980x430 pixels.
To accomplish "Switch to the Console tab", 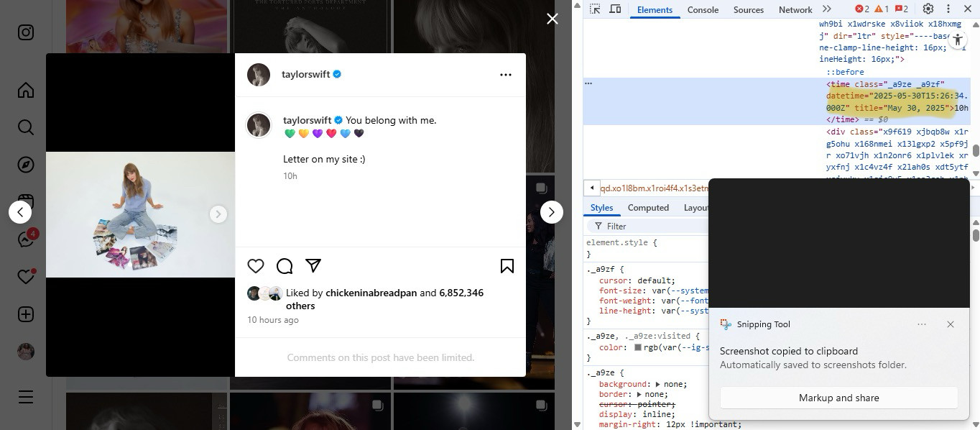I will pyautogui.click(x=703, y=10).
